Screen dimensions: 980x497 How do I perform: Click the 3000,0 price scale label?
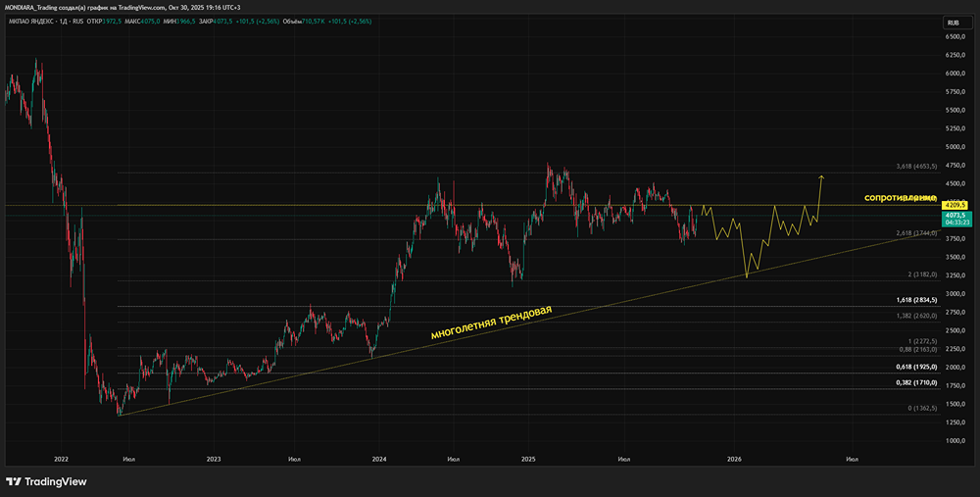[956, 294]
